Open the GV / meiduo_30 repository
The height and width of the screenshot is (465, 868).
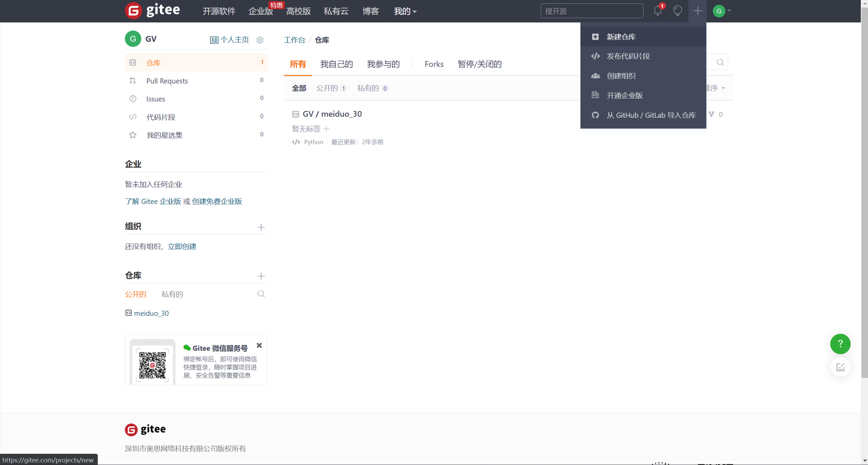coord(332,114)
